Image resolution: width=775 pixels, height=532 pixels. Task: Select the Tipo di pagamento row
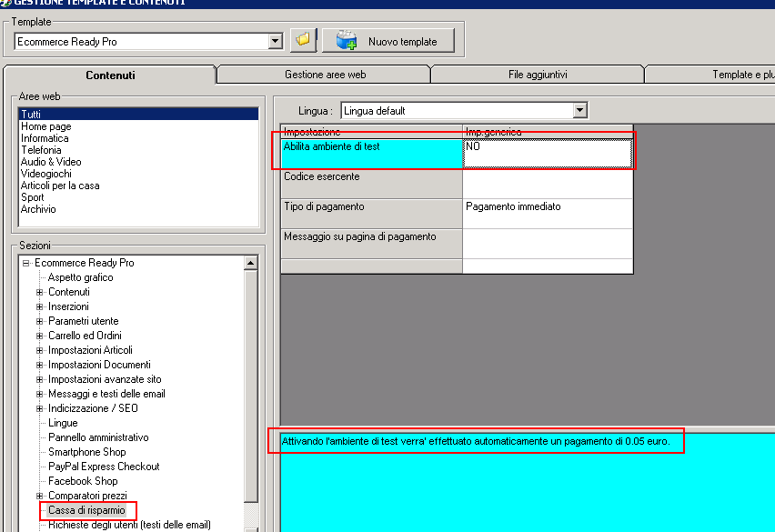pyautogui.click(x=371, y=214)
